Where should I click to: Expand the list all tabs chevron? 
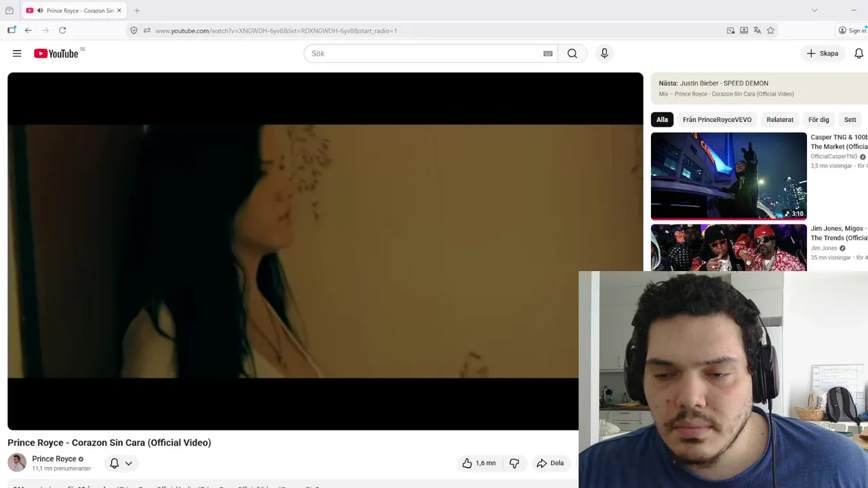coord(814,10)
